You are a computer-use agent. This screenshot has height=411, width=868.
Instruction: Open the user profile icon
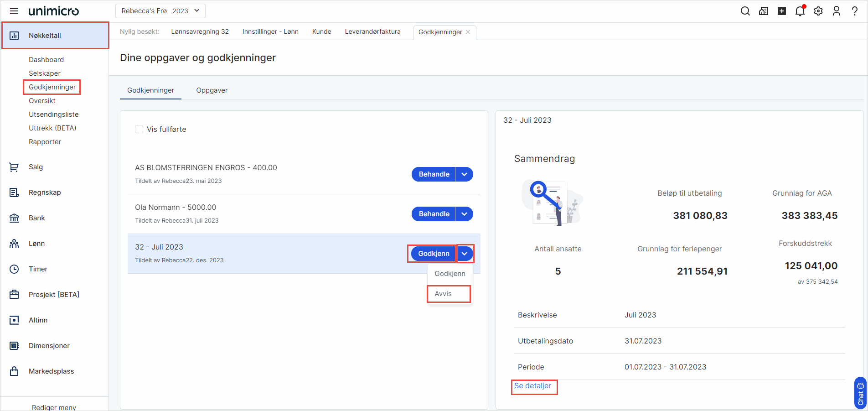pos(837,11)
